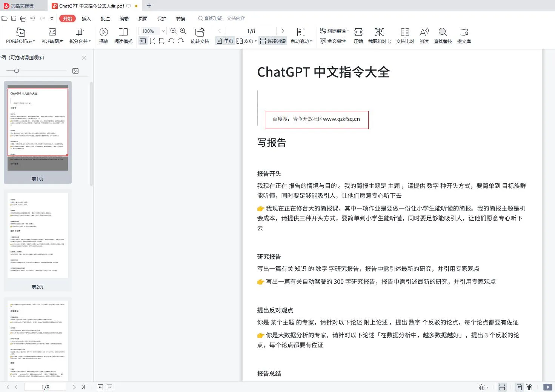Screen dimensions: 555x392
Task: Adjust the thumbnail size slider
Action: tap(17, 71)
